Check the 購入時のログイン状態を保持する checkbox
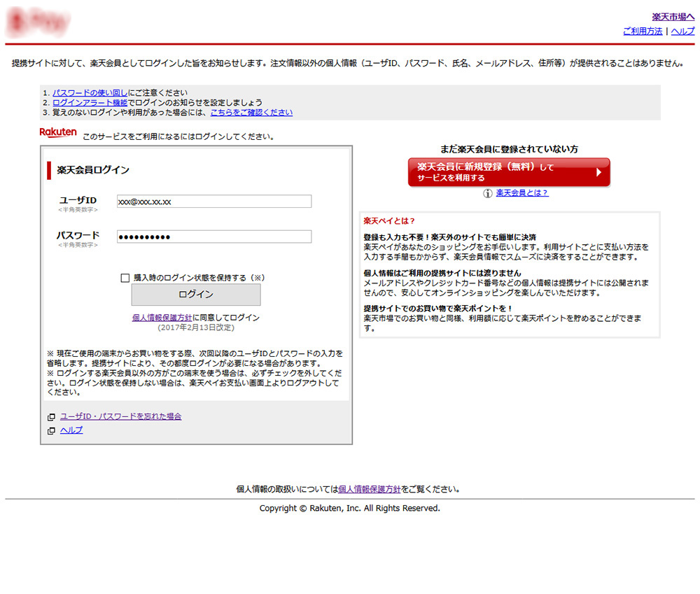 125,278
